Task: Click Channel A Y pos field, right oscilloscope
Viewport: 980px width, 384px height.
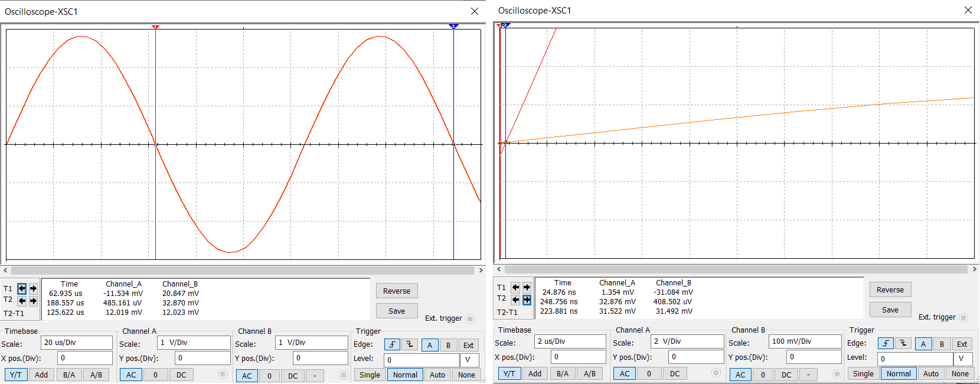Action: [696, 357]
